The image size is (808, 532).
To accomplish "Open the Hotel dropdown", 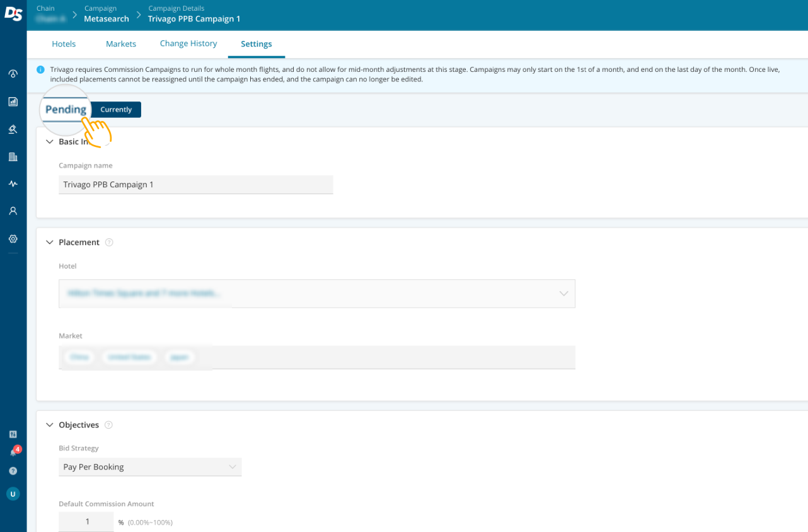I will tap(317, 294).
